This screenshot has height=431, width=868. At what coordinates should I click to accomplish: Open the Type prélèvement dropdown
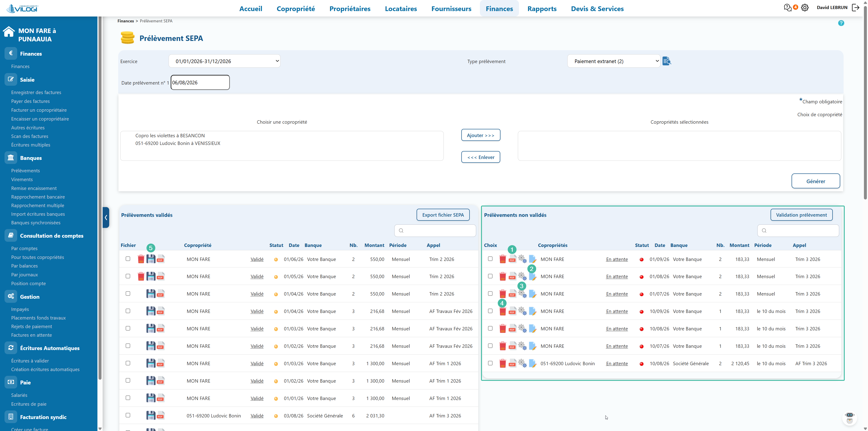(614, 61)
